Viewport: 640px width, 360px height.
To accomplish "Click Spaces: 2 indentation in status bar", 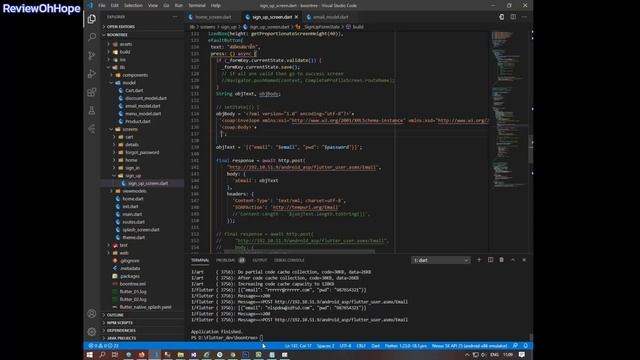I will coord(325,346).
